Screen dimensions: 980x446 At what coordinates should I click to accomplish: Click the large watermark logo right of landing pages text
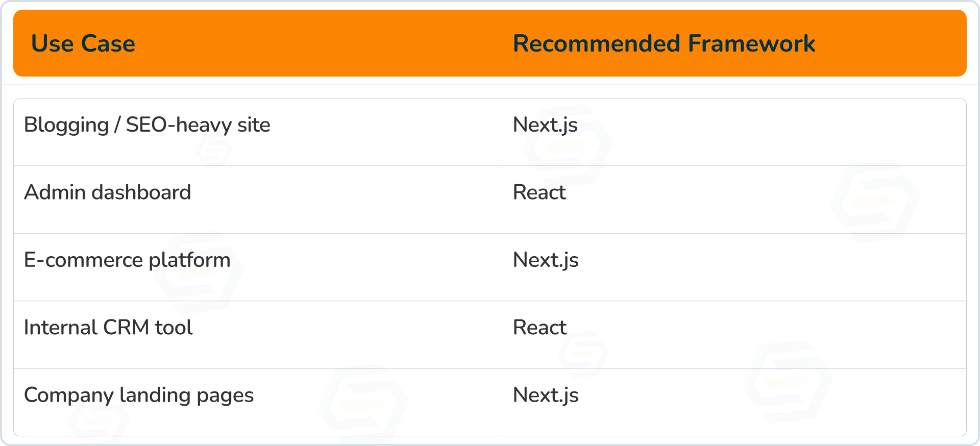[x=363, y=403]
